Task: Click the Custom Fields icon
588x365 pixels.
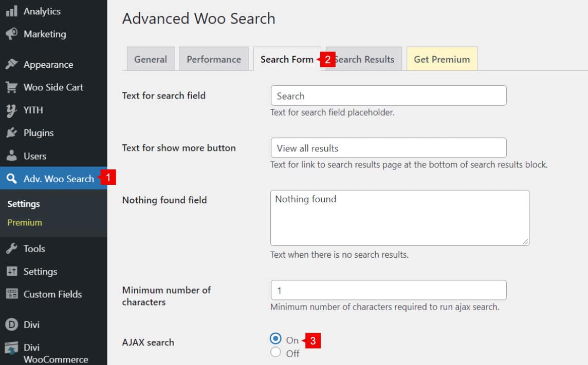Action: (11, 294)
